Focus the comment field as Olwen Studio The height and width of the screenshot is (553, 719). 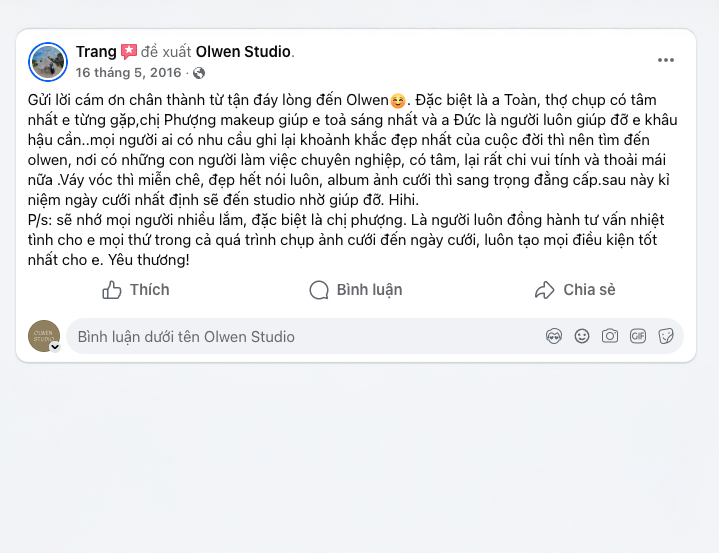point(300,337)
